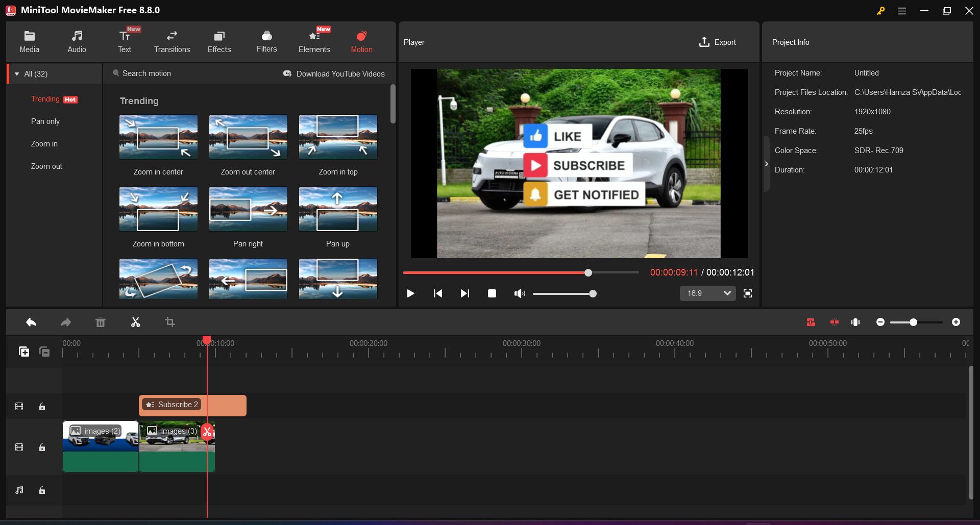Zoom in the timeline with plus button

pyautogui.click(x=956, y=322)
